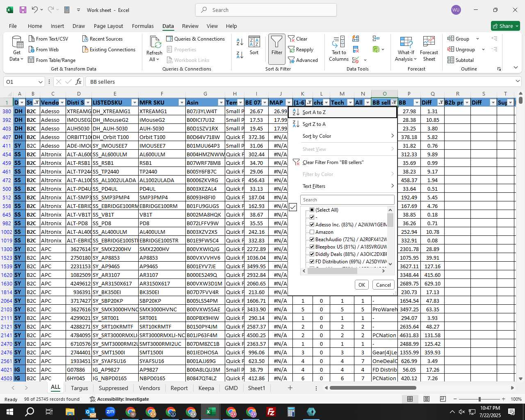
Task: Collapse the ribbon with chevron
Action: [x=516, y=68]
